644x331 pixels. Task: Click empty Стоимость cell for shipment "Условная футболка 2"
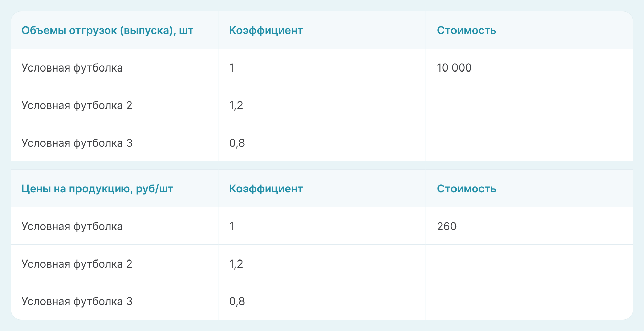click(x=529, y=105)
